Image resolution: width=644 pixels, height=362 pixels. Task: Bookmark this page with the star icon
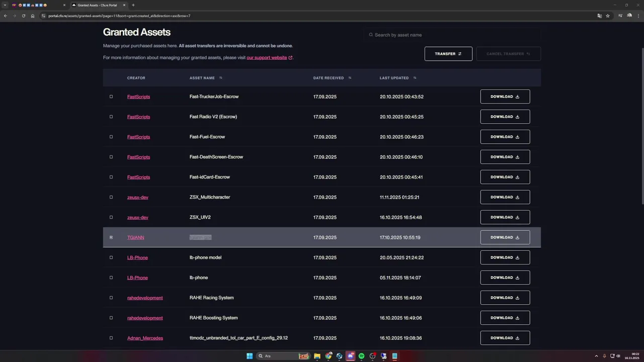(608, 16)
